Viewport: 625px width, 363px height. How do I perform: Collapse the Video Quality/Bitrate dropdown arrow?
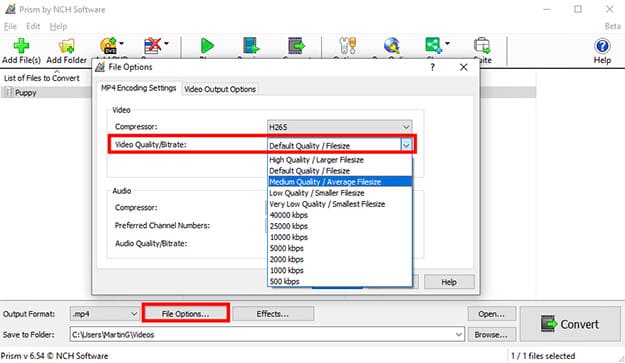[x=406, y=145]
